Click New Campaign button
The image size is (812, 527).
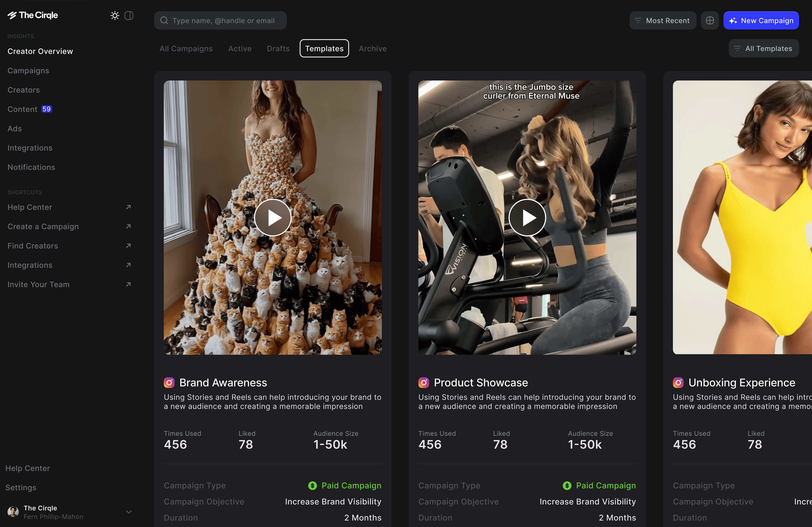[x=761, y=20]
